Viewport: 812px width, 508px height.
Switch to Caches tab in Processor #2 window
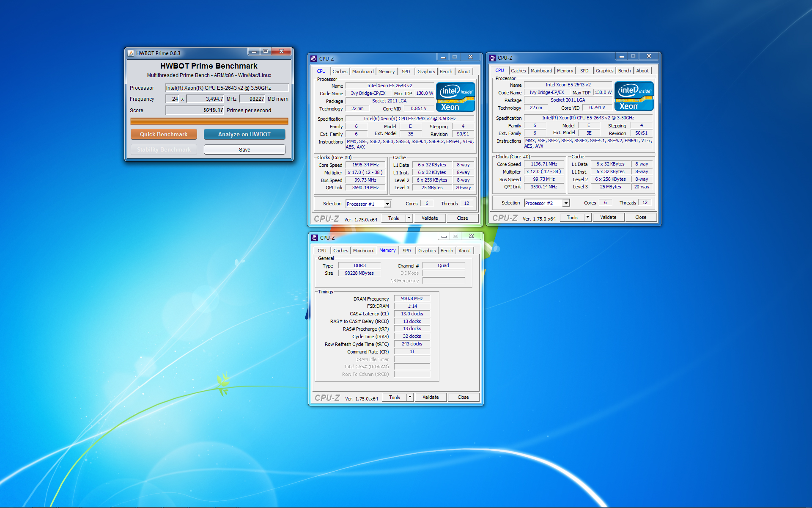click(518, 71)
